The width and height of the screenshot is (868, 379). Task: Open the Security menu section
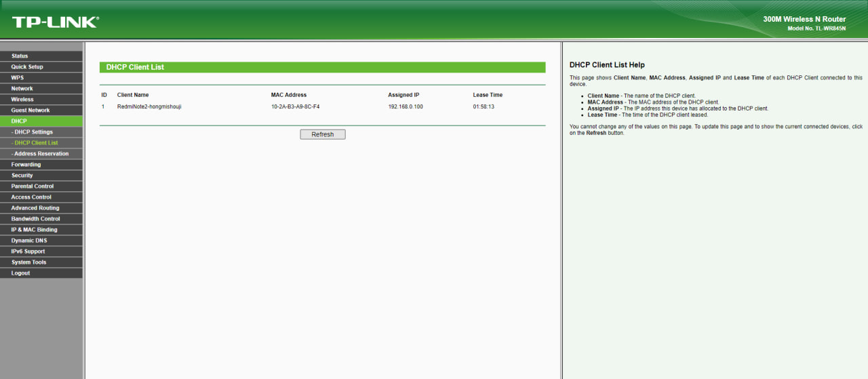coord(22,176)
